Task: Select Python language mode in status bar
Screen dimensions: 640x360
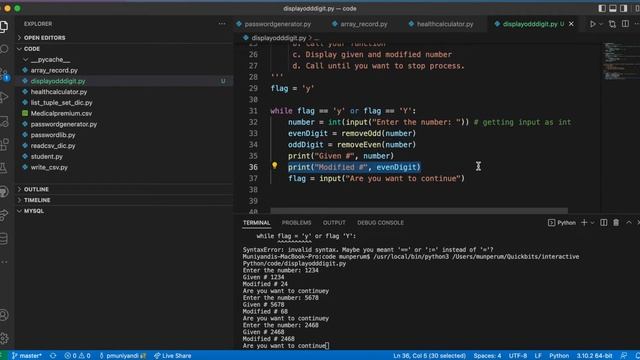Action: [559, 356]
